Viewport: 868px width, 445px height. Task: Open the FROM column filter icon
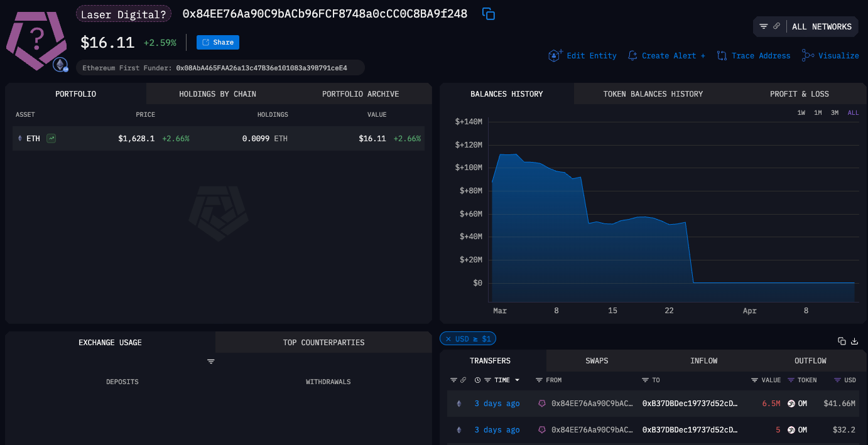(539, 380)
